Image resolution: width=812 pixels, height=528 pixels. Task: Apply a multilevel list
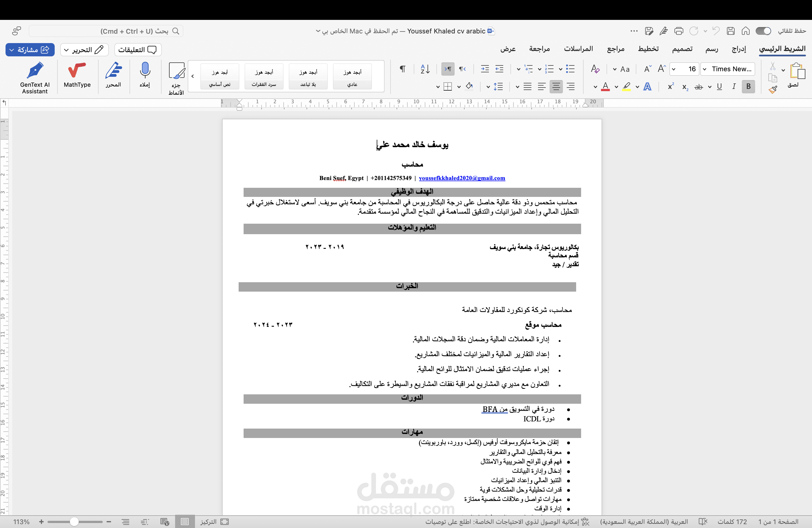(x=528, y=69)
